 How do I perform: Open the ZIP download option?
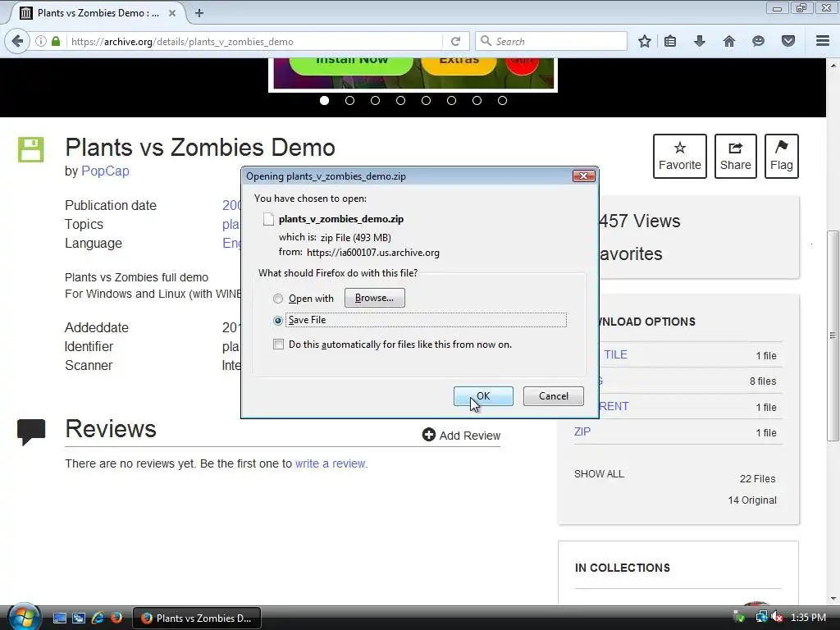[x=582, y=431]
